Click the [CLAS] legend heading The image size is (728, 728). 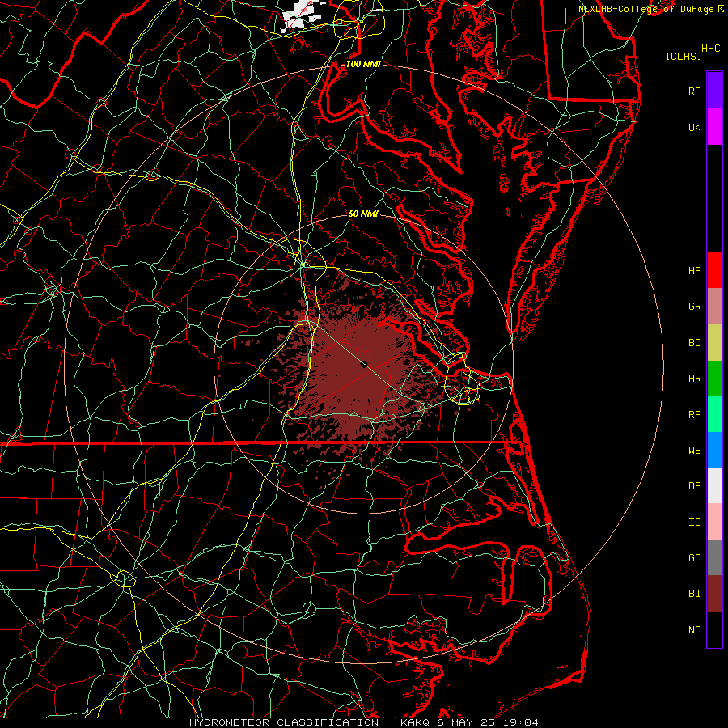pyautogui.click(x=684, y=56)
